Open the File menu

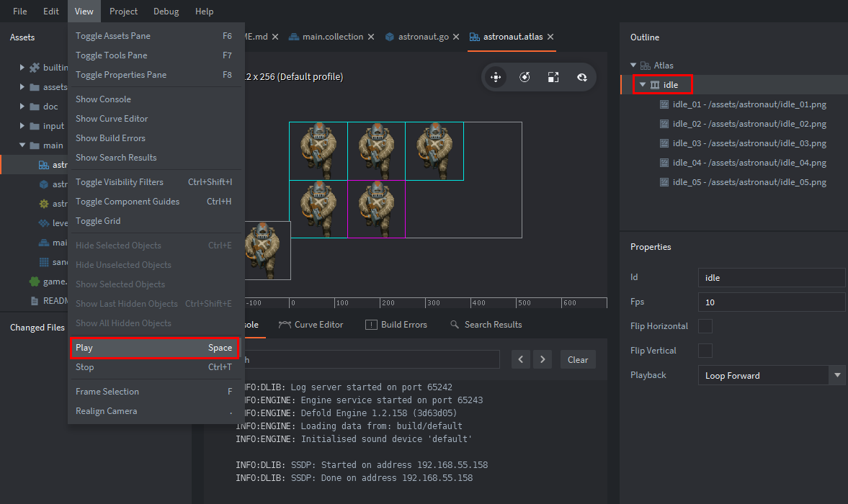pos(20,12)
